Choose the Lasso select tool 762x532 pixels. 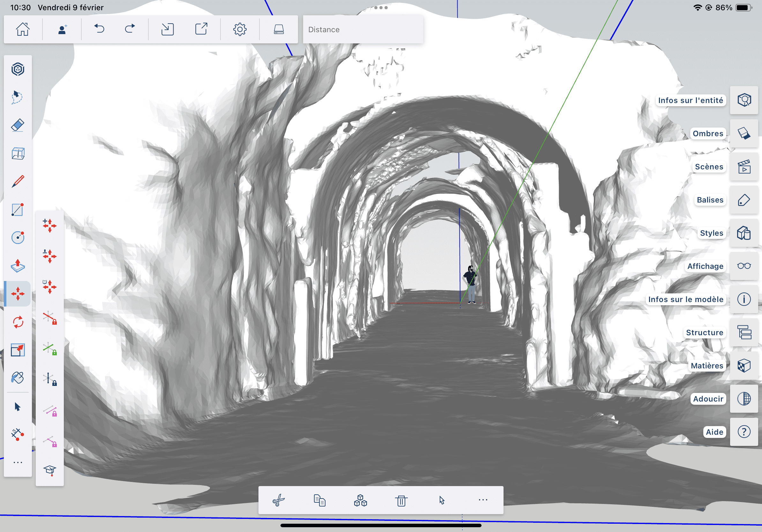click(17, 97)
